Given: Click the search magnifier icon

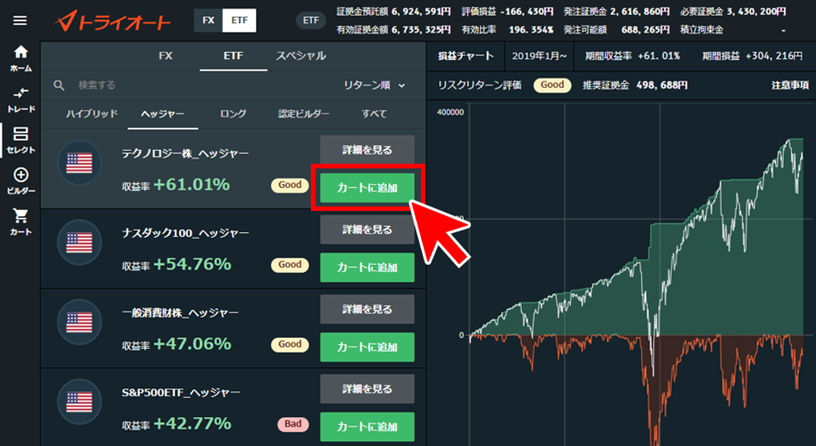Looking at the screenshot, I should point(59,85).
